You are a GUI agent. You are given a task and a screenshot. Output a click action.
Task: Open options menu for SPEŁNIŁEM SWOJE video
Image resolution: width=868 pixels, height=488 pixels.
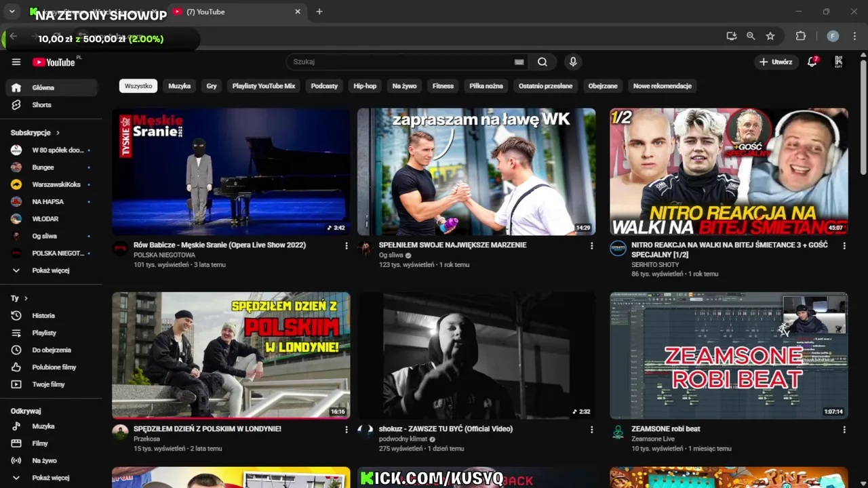(591, 246)
